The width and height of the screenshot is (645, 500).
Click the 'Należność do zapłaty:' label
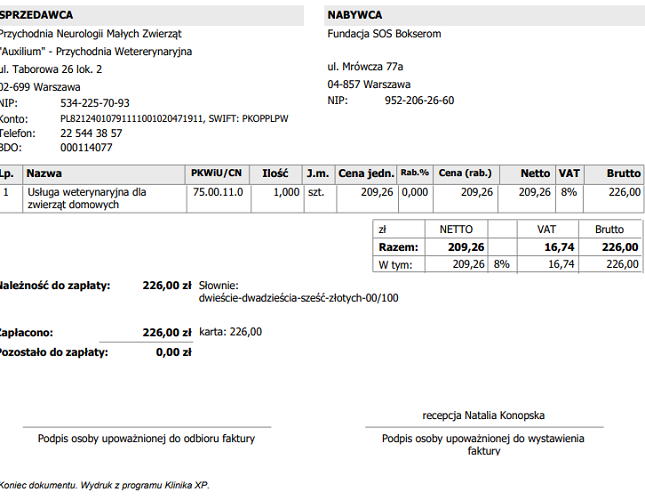tap(55, 285)
